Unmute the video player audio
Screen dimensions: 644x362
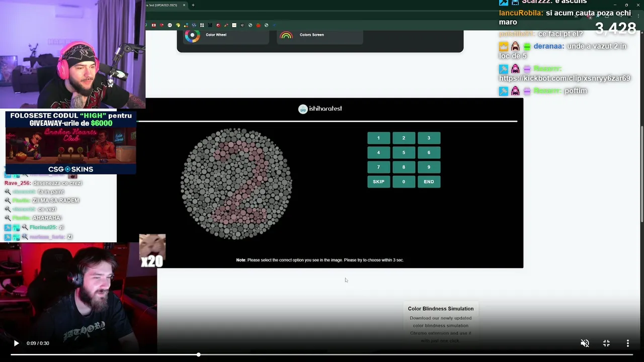585,343
